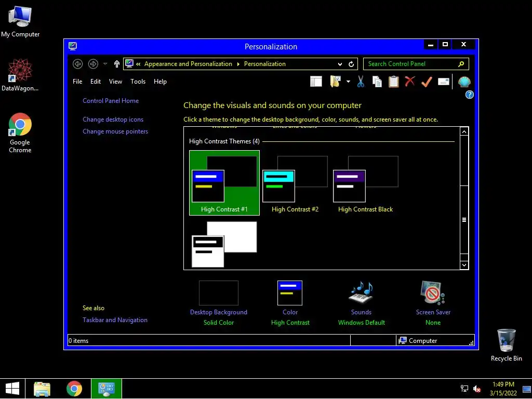The height and width of the screenshot is (399, 532).
Task: Select the DataWagon desktop shortcut
Action: (x=20, y=75)
